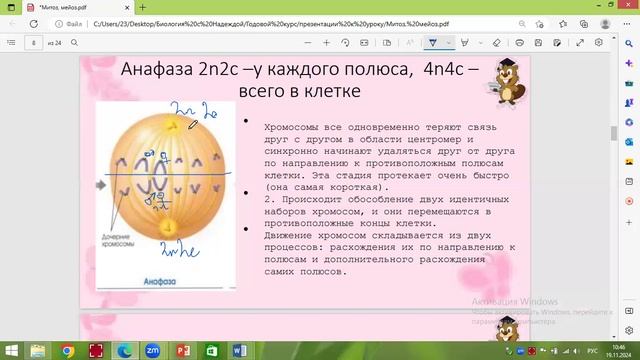Refresh the current page
This screenshot has width=640, height=360.
point(34,24)
